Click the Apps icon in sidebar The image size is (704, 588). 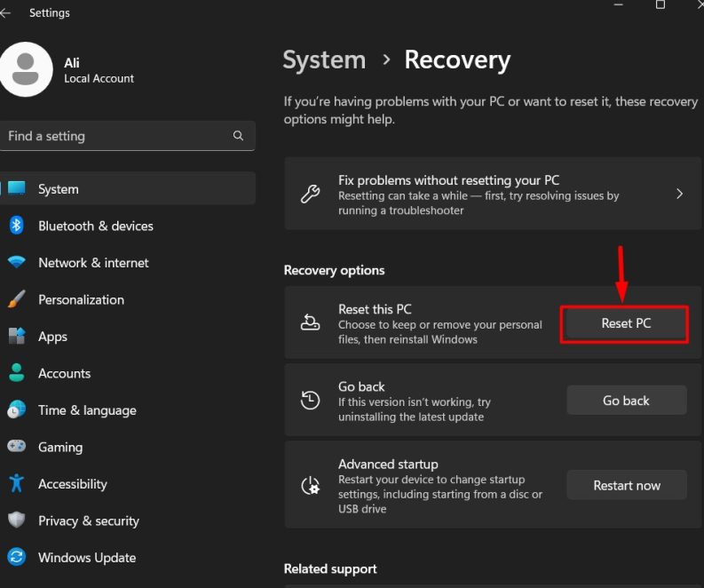(x=16, y=337)
